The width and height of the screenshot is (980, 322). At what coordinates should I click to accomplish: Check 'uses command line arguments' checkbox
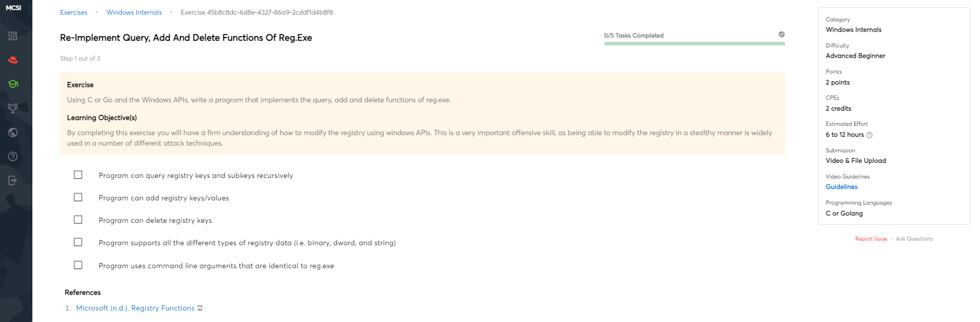(78, 265)
